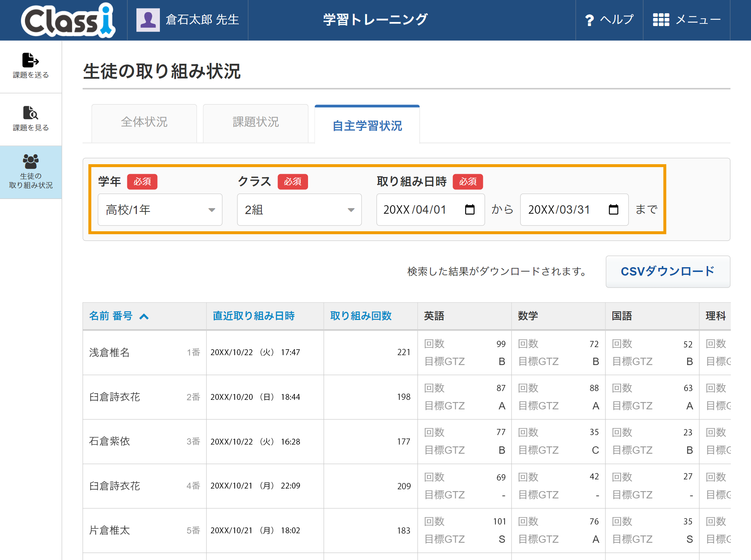Click 英語 column header
The width and height of the screenshot is (751, 560).
click(434, 316)
